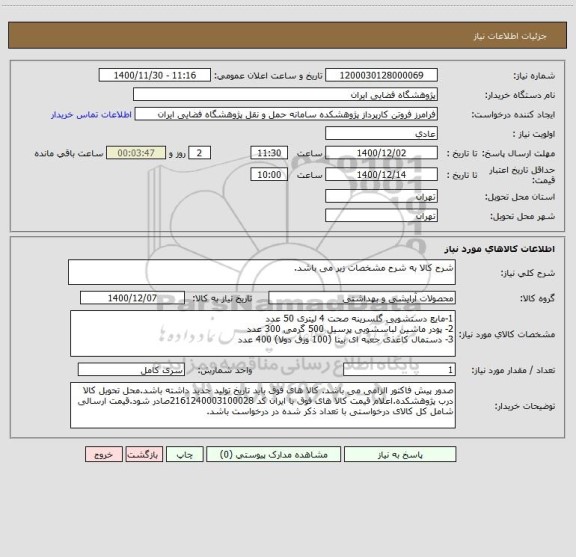
Task: Click the label ایجاد کننده درخواست
Action: tap(513, 115)
